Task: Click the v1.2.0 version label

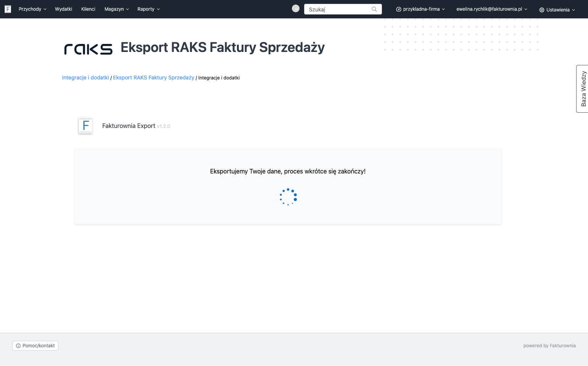Action: point(163,126)
